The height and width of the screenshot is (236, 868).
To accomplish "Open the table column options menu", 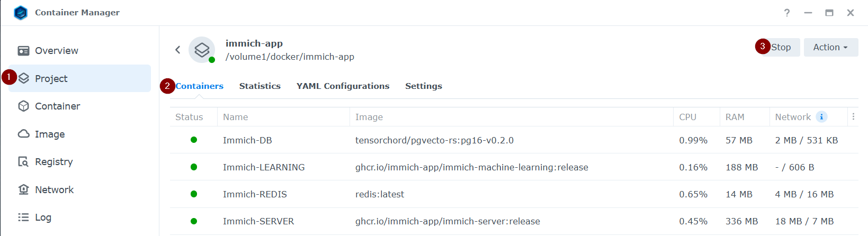I will point(853,117).
